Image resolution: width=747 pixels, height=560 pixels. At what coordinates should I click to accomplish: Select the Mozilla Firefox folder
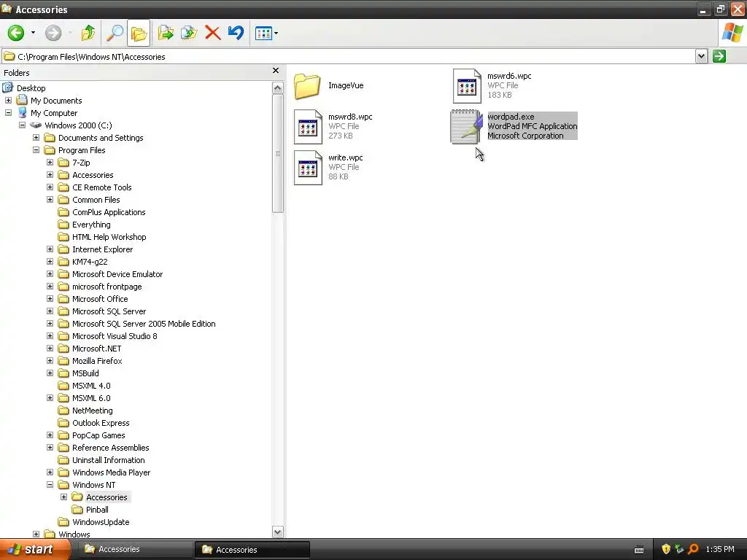click(x=97, y=361)
